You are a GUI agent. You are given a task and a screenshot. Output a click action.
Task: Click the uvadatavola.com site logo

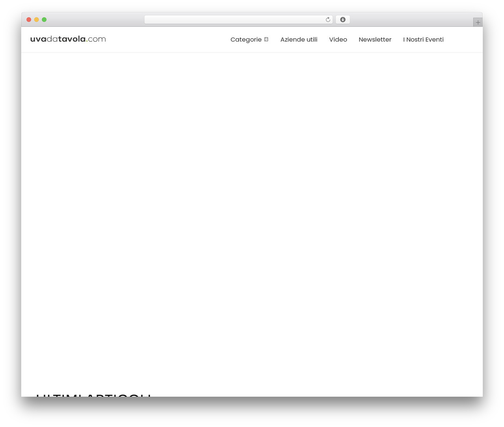click(x=68, y=39)
